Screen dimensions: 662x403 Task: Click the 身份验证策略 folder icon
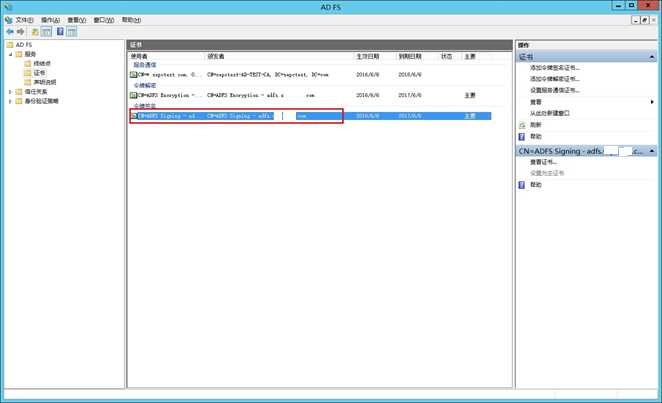(x=19, y=101)
